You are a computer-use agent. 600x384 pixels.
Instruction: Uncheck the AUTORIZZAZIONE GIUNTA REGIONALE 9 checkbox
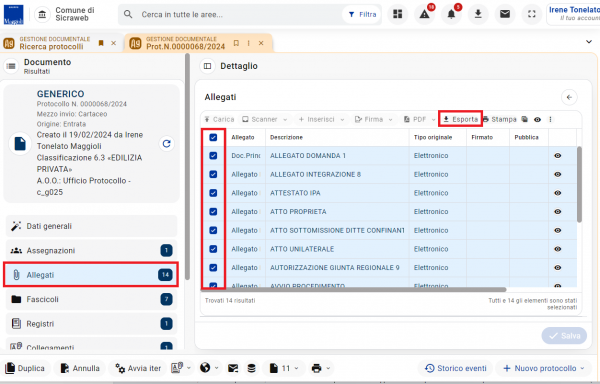coord(213,268)
